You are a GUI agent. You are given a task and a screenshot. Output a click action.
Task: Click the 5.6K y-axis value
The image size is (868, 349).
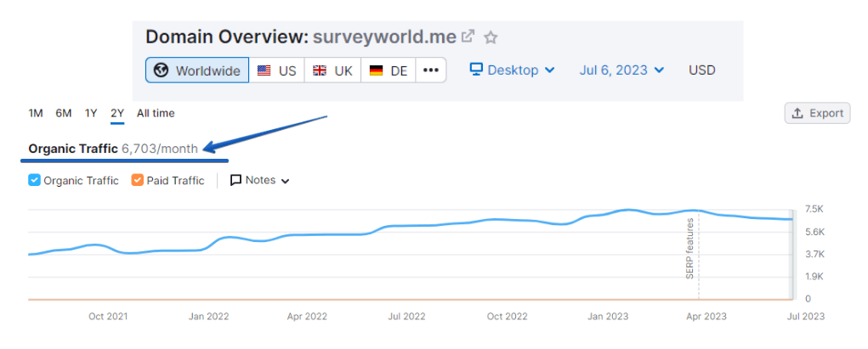click(x=814, y=232)
